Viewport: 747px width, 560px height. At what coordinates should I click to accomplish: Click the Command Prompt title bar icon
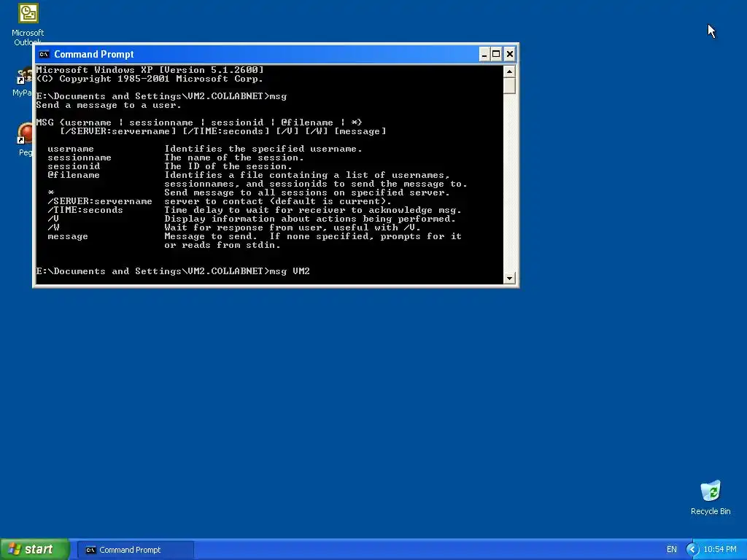(44, 54)
